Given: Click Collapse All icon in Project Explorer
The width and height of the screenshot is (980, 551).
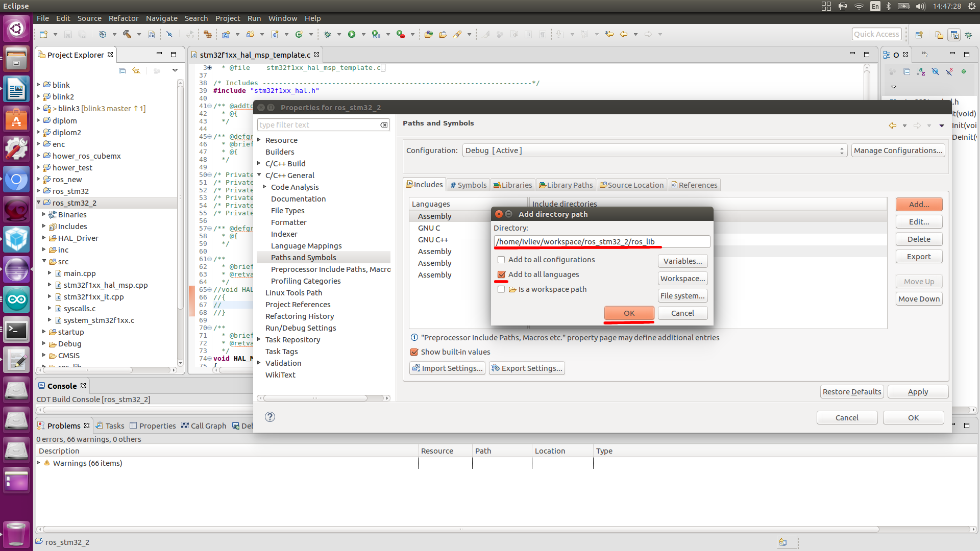Looking at the screenshot, I should pyautogui.click(x=122, y=70).
